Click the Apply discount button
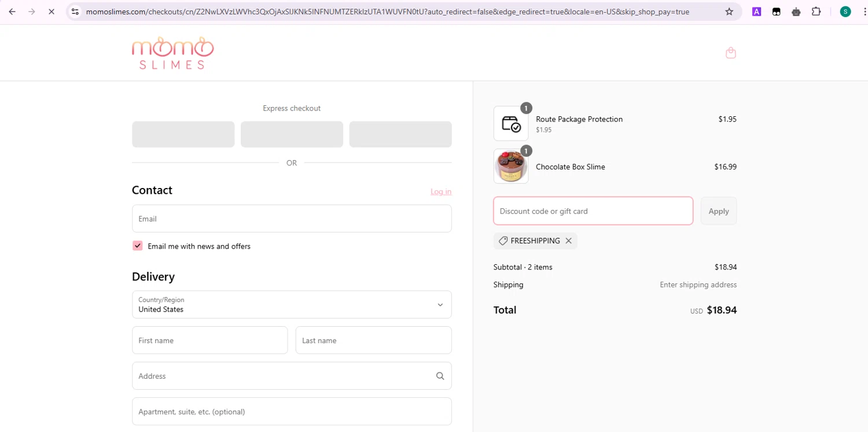 (x=719, y=211)
